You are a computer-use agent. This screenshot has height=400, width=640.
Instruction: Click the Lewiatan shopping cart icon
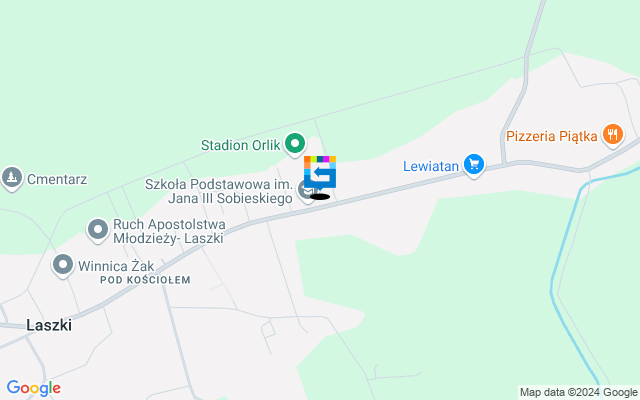pyautogui.click(x=474, y=165)
